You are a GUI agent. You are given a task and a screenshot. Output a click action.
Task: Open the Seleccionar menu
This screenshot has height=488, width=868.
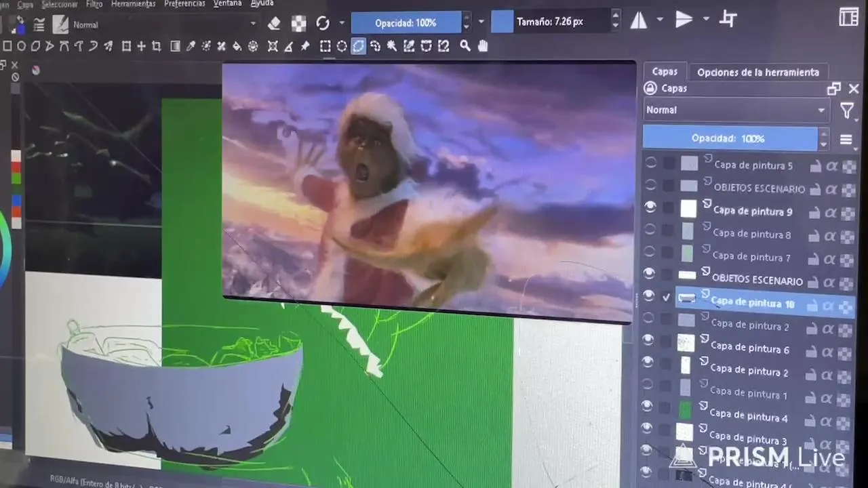(59, 4)
